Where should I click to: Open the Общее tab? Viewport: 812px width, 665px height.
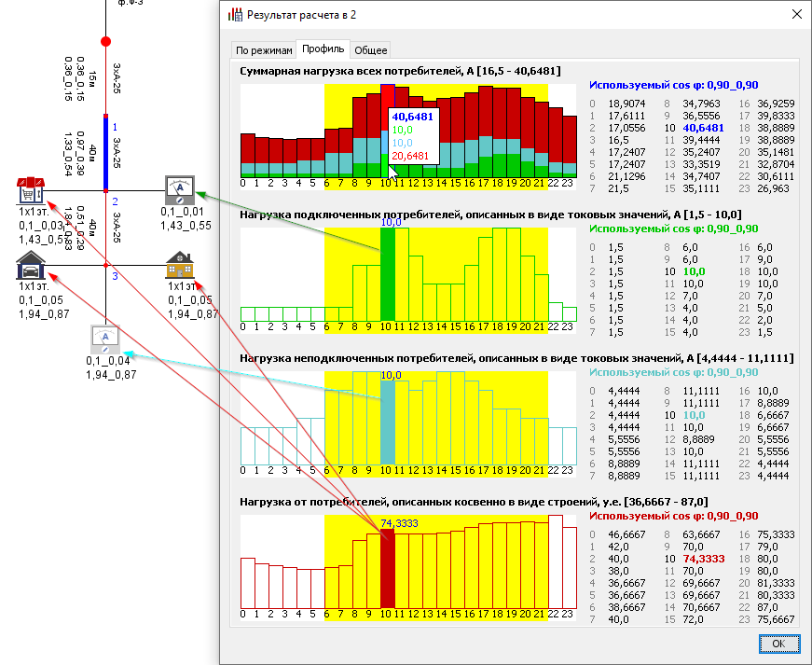371,50
